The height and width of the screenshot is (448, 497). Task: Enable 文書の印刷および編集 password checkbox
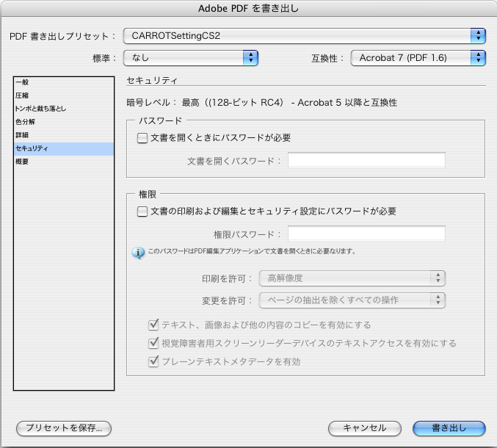pos(142,212)
